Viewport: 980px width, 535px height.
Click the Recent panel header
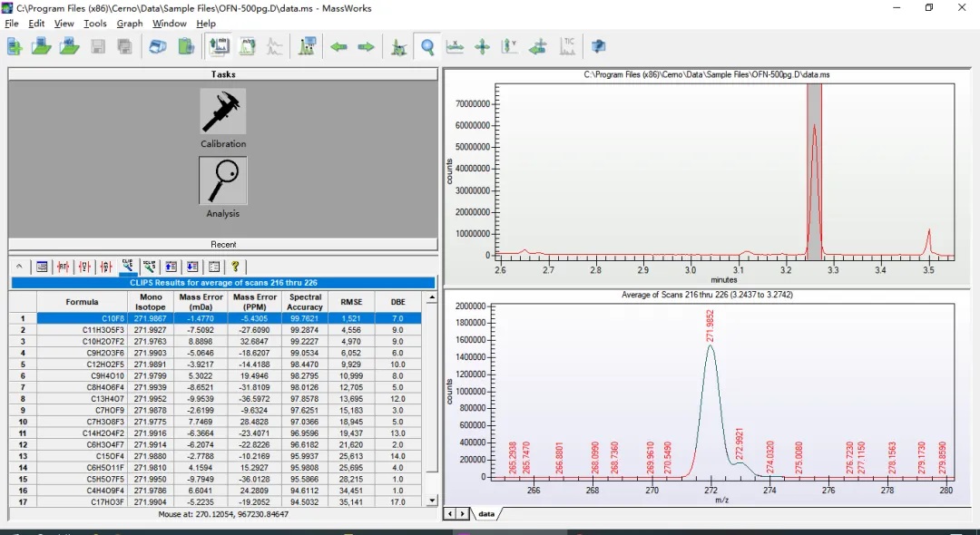pos(223,245)
